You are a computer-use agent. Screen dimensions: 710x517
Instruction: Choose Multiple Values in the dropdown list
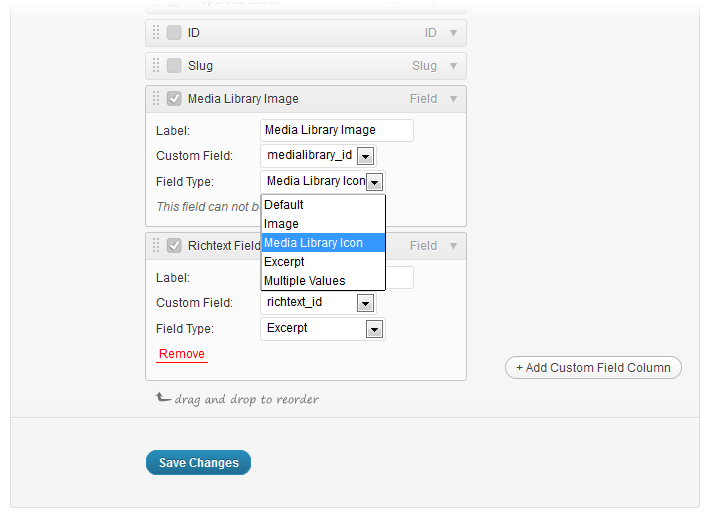pyautogui.click(x=323, y=281)
